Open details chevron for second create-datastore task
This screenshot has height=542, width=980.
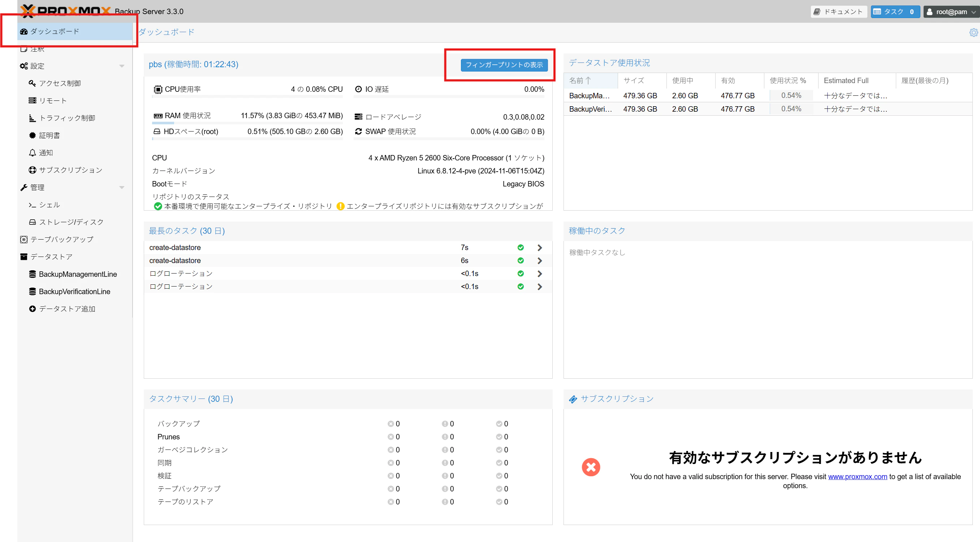tap(539, 261)
